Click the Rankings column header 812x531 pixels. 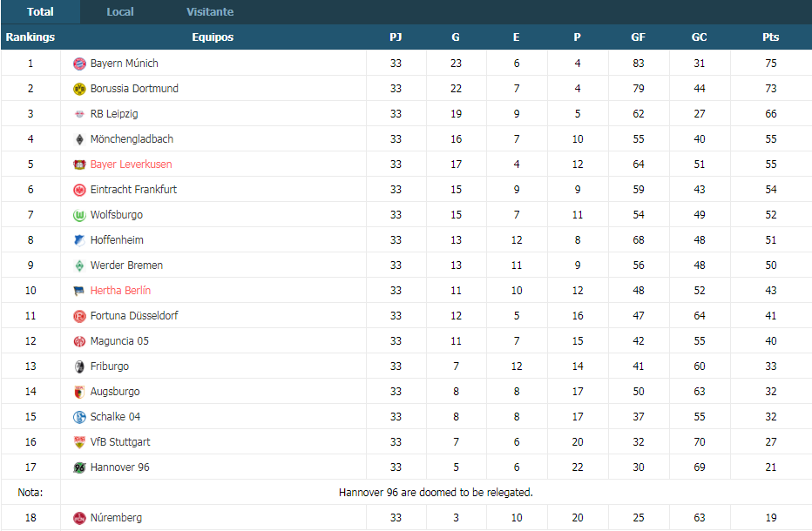pos(30,37)
